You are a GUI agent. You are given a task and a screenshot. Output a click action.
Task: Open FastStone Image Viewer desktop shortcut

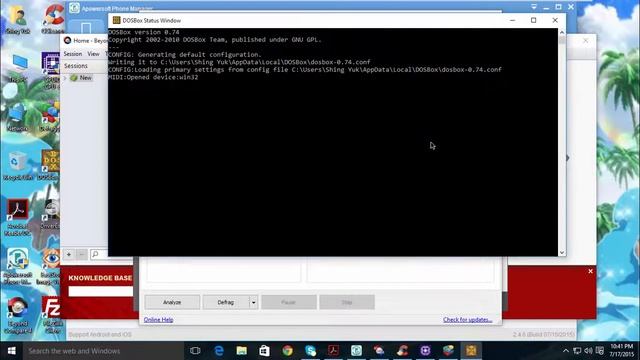50,266
